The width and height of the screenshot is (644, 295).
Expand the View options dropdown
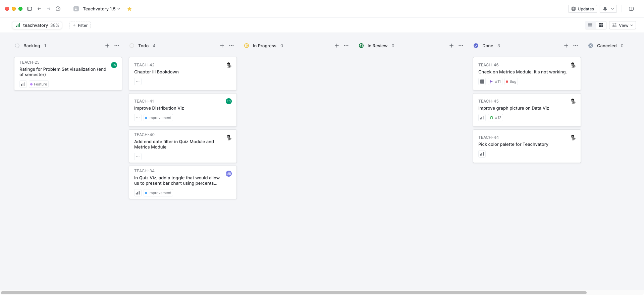[623, 25]
